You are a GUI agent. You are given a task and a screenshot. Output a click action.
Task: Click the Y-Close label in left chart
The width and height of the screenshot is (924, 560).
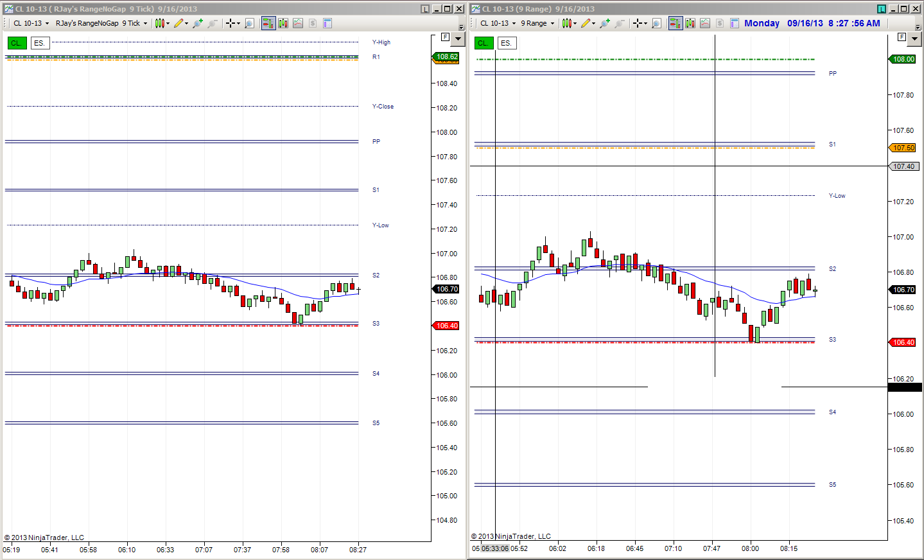click(x=383, y=107)
